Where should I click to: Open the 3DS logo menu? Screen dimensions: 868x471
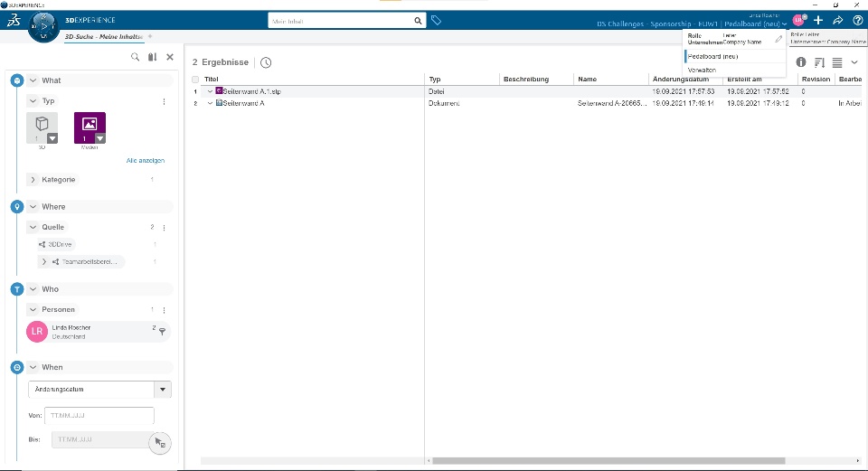(14, 21)
